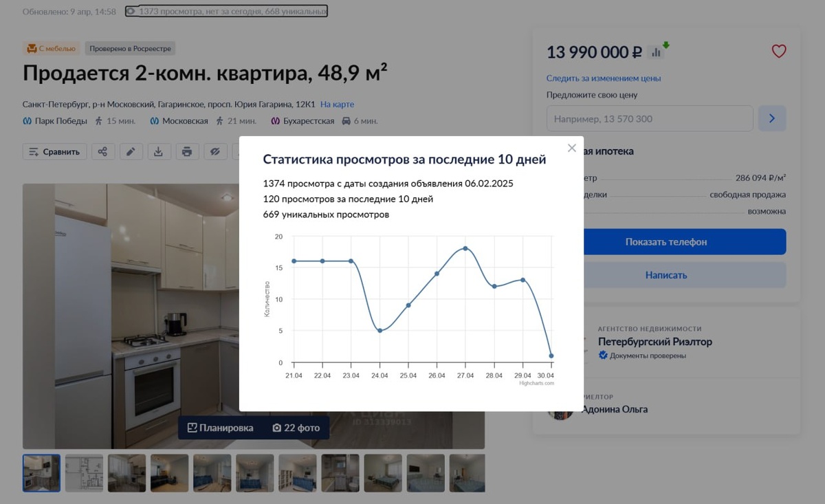Click chart data point for 22.04
The height and width of the screenshot is (504, 825).
[x=322, y=261]
